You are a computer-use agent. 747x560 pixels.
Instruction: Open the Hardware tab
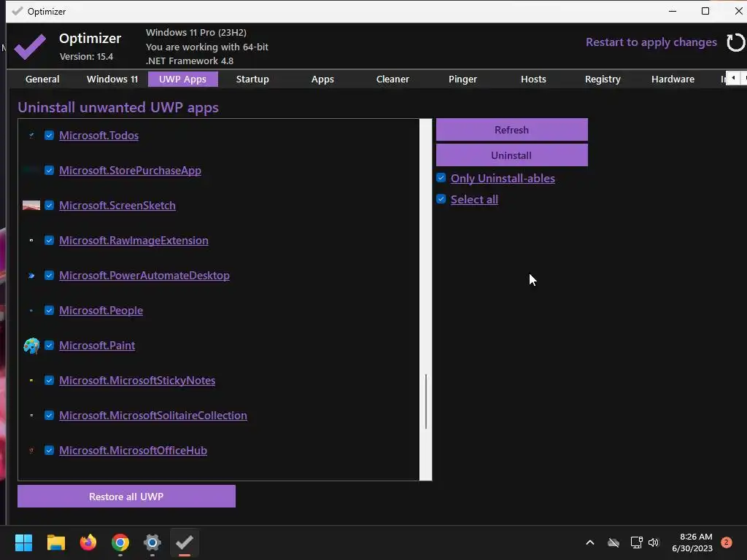[x=673, y=79]
